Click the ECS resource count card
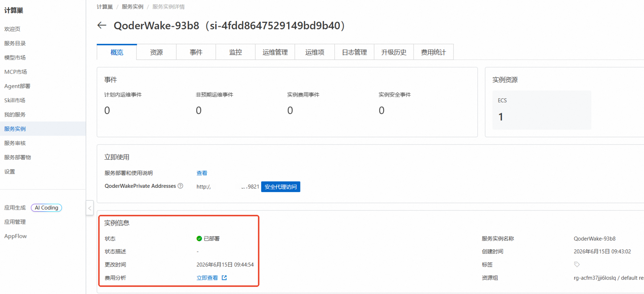 tap(542, 110)
